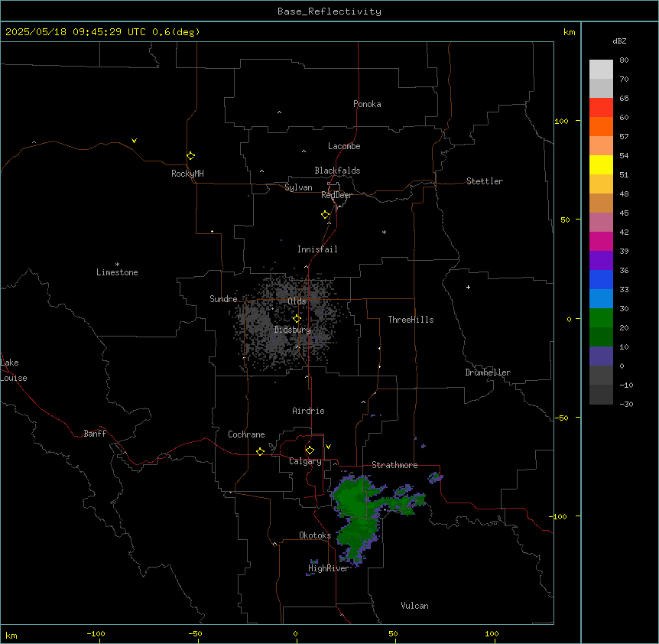Click the light gray 80-70 dBZ swatch
Screen dimensions: 659x644
(x=601, y=70)
